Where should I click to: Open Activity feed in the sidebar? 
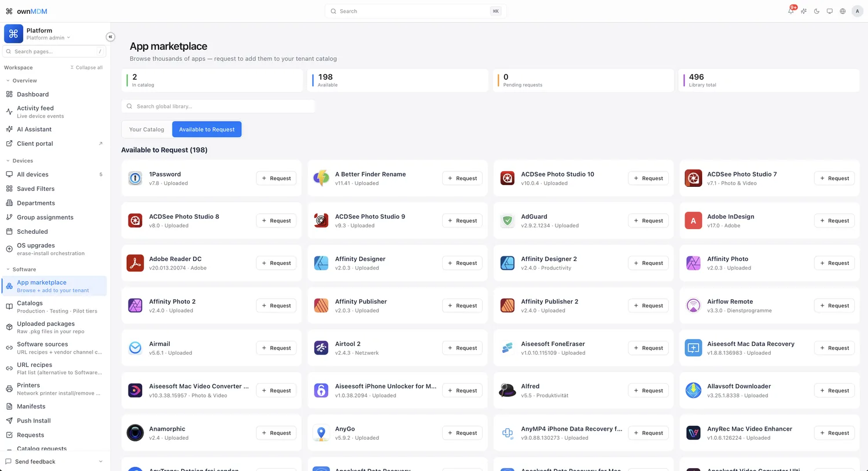[x=54, y=112]
